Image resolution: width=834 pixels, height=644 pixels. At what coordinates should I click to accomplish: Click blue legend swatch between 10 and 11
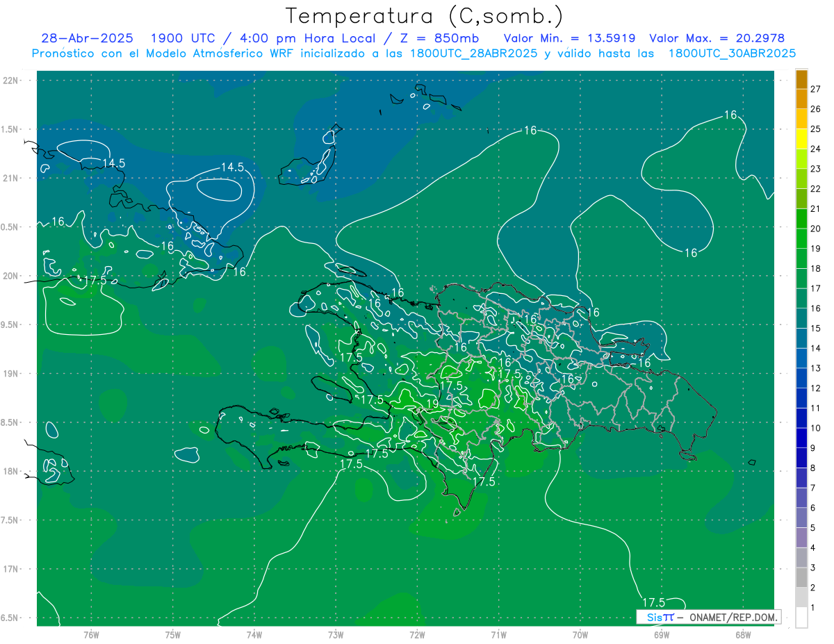click(x=801, y=418)
